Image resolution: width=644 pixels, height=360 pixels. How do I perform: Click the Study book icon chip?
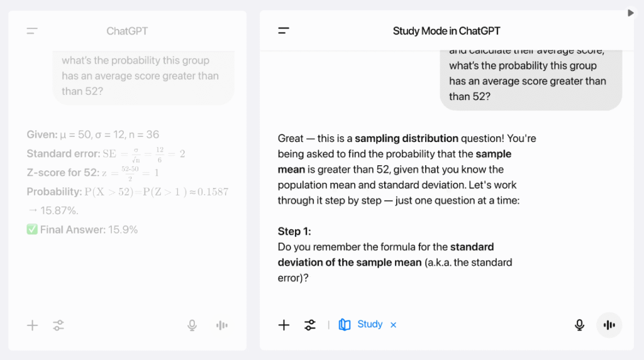(345, 325)
